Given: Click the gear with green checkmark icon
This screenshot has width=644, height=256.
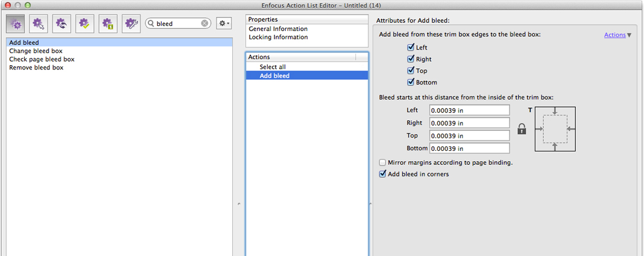Looking at the screenshot, I should (x=85, y=24).
